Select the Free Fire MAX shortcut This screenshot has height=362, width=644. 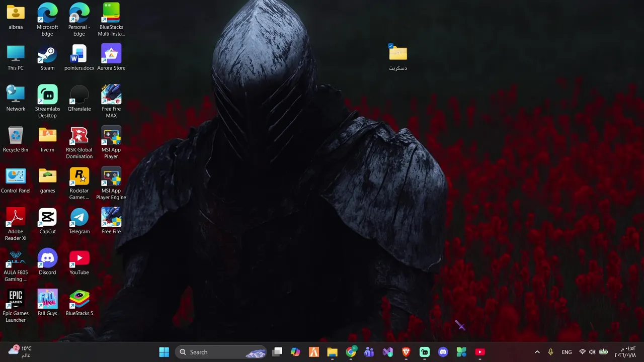click(111, 102)
